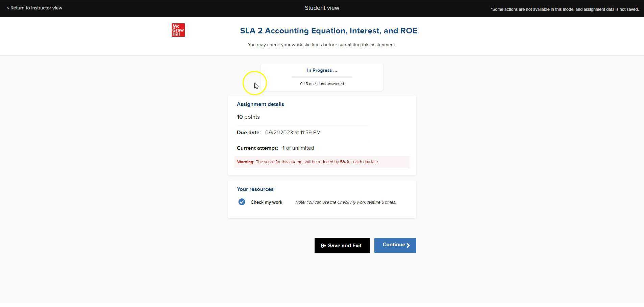Click the back arrow before Return to instructor view
The height and width of the screenshot is (307, 644).
(8, 8)
